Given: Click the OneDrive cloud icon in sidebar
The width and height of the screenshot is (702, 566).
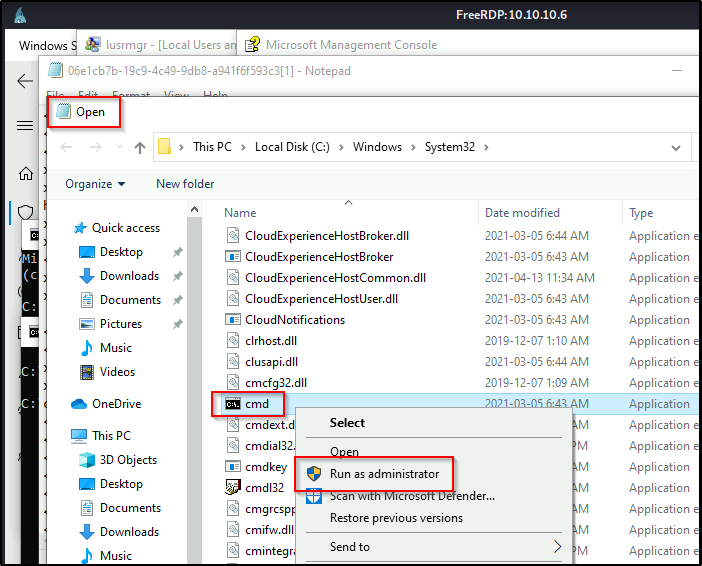Looking at the screenshot, I should (x=80, y=404).
